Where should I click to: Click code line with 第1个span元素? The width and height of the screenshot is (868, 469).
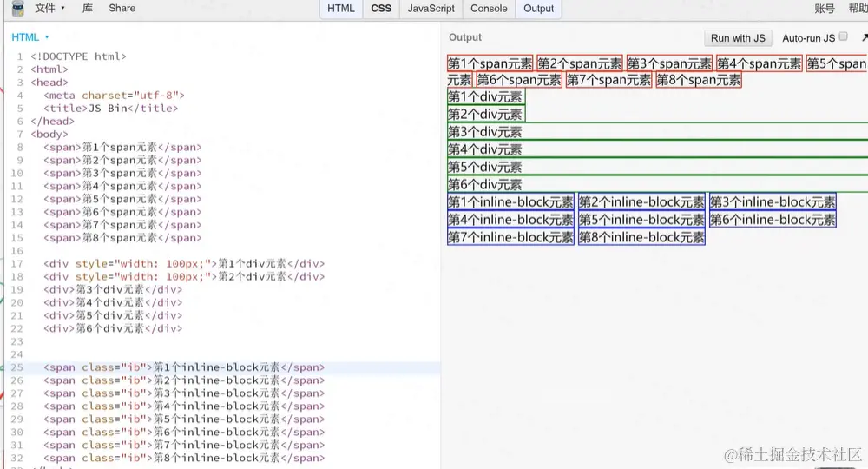point(122,148)
